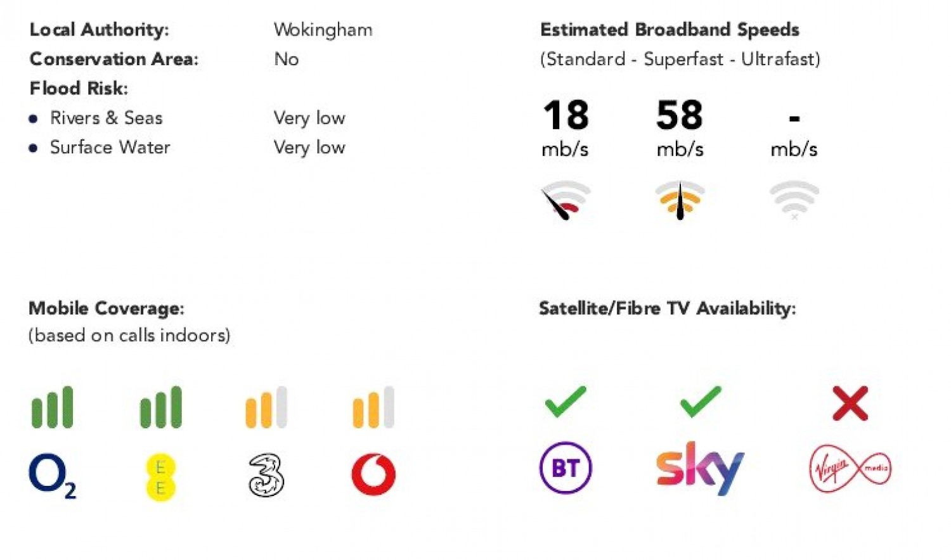Screen dimensions: 951x560
Task: Click the purple BT logo
Action: coord(566,468)
